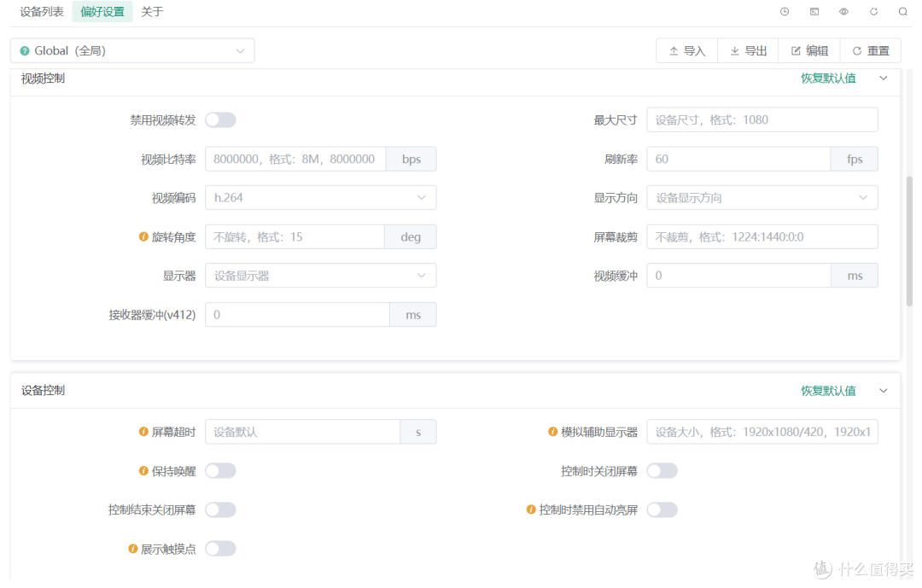Click the clock icon in top toolbar
The height and width of the screenshot is (588, 922).
[x=785, y=12]
